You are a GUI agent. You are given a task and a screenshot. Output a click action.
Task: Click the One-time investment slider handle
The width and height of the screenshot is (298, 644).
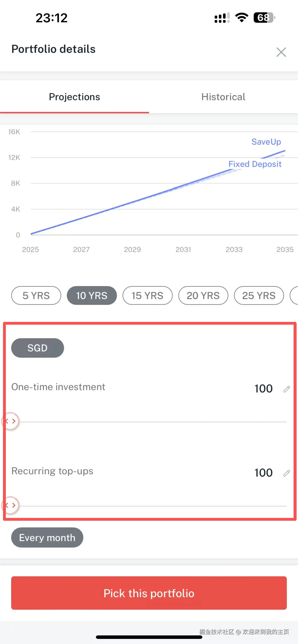[11, 421]
